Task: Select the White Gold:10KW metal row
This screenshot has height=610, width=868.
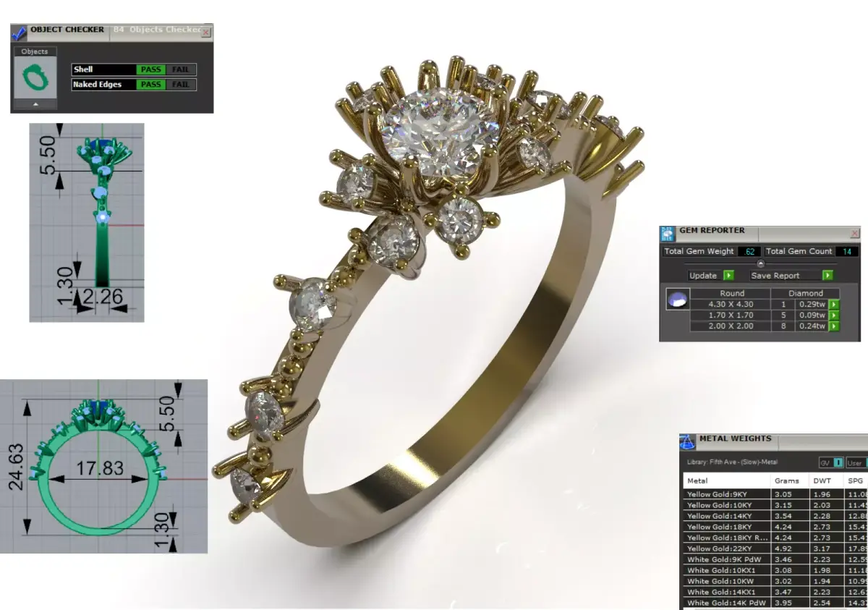Action: 775,581
